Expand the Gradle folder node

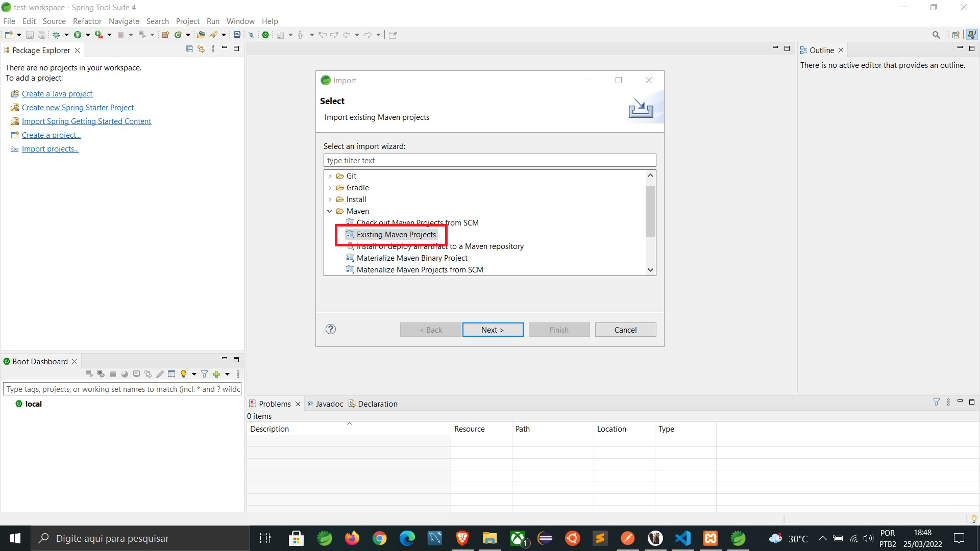pos(330,188)
